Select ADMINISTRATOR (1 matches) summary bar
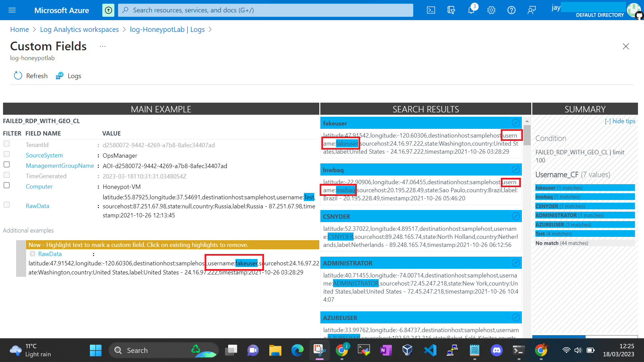The width and height of the screenshot is (644, 362). pyautogui.click(x=585, y=215)
